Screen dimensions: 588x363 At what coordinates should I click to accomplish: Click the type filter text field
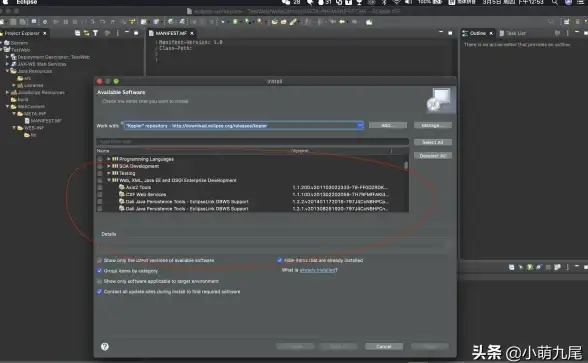(253, 142)
